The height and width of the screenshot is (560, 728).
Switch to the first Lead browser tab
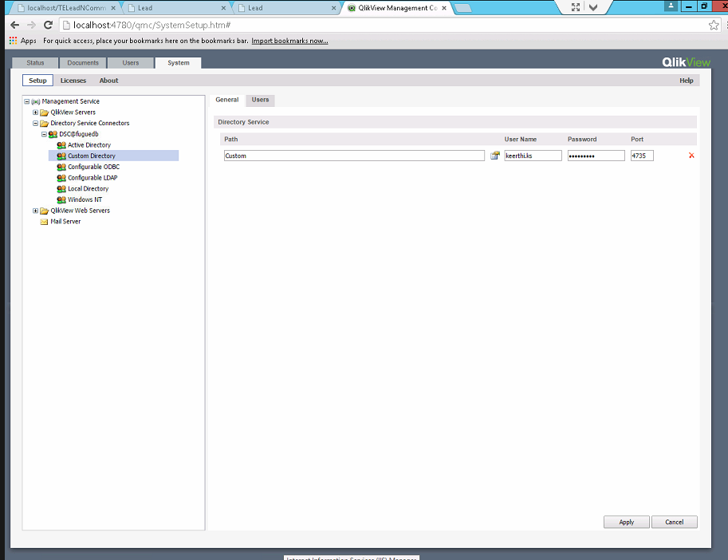tap(176, 8)
